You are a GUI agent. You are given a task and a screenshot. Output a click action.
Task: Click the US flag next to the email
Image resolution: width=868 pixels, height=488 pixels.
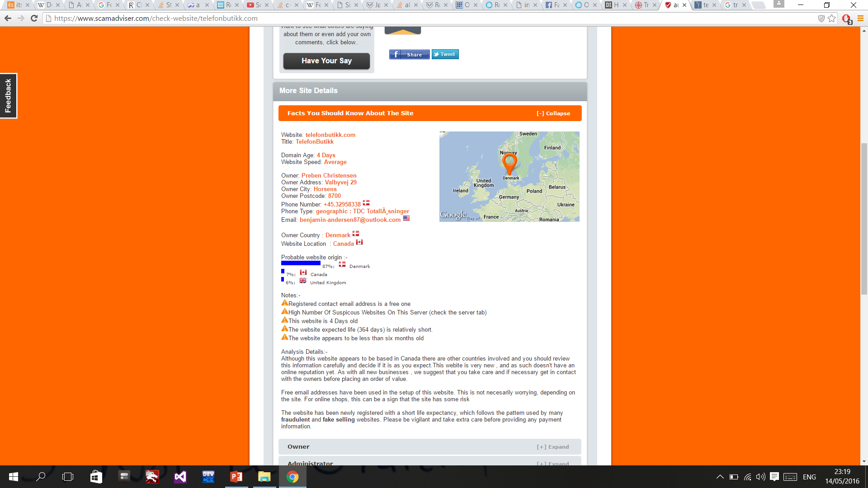coord(406,218)
